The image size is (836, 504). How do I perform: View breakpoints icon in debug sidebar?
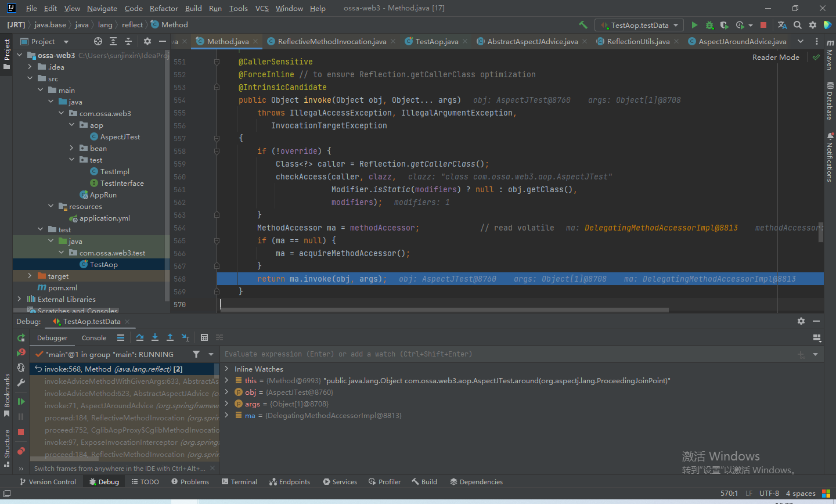(21, 451)
